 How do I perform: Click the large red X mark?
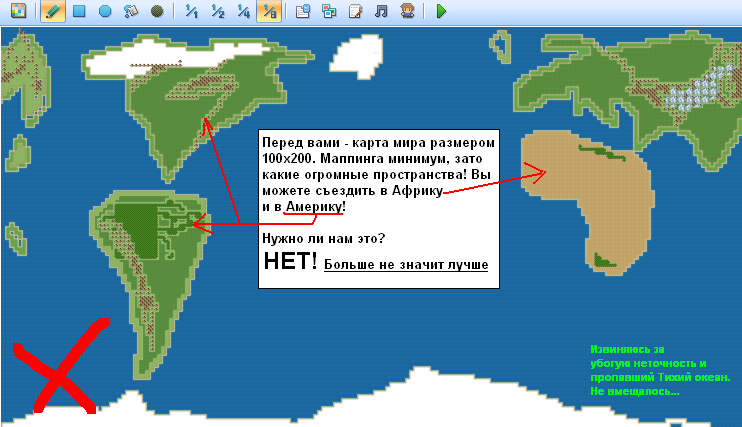(62, 367)
